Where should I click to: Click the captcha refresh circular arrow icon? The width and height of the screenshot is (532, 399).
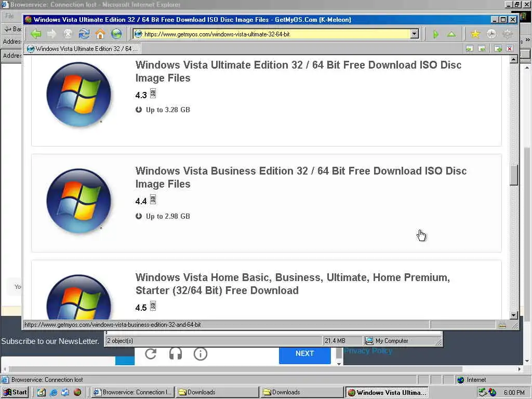pyautogui.click(x=151, y=354)
